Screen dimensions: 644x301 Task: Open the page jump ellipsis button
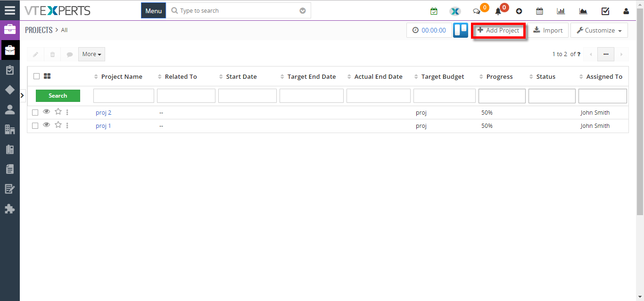point(606,54)
